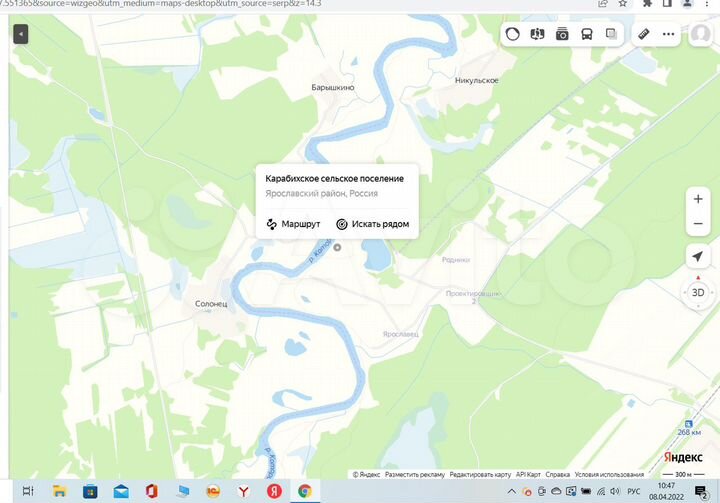
Task: Open the user profile avatar on the map
Action: [x=701, y=34]
